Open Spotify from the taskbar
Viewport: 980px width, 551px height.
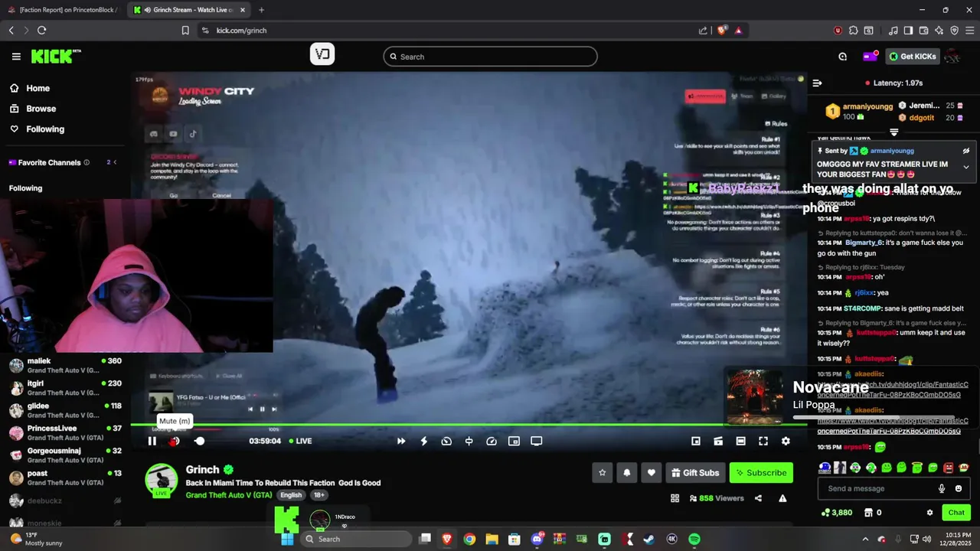pyautogui.click(x=694, y=539)
